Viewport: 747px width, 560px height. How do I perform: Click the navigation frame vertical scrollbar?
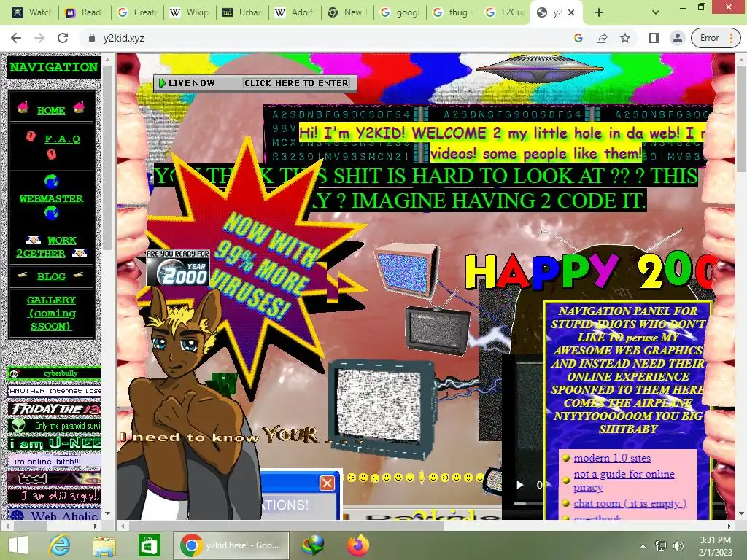(x=107, y=157)
